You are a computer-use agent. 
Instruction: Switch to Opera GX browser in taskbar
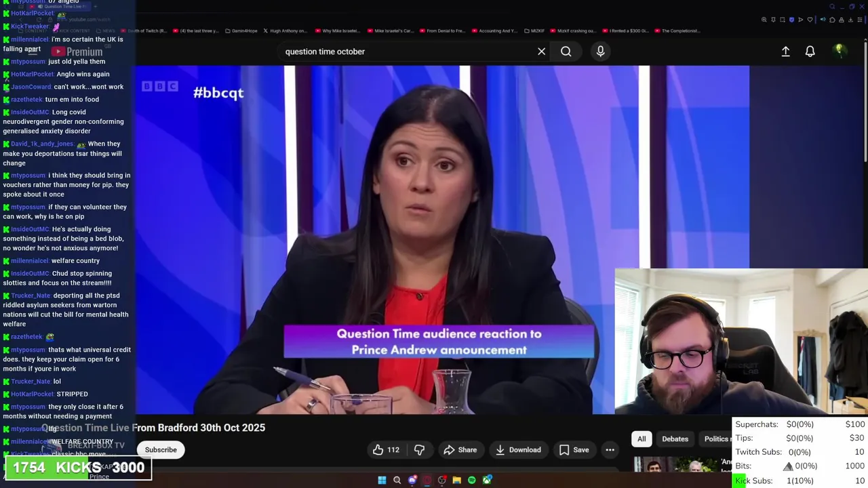(x=427, y=480)
